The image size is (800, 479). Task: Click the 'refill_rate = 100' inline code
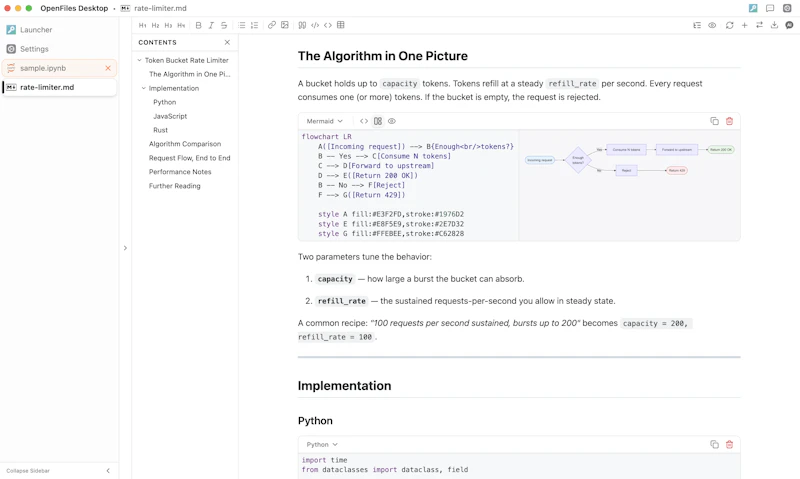[x=335, y=337]
